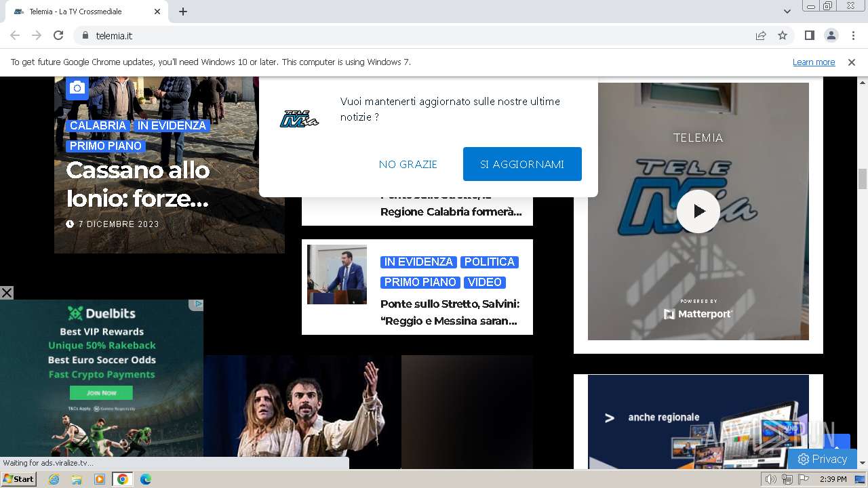Viewport: 868px width, 488px height.
Task: Click the SI AGGIORNAMI button
Action: (522, 164)
